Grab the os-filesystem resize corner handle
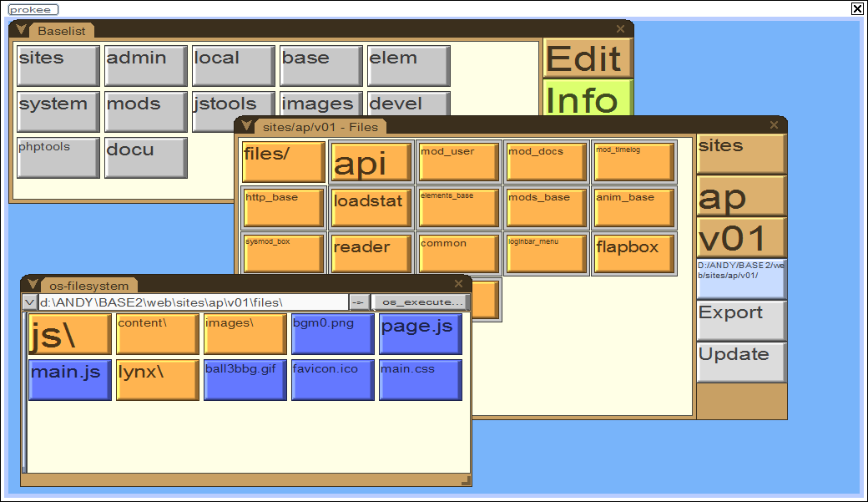Screen dimensions: 868x502 point(466,480)
